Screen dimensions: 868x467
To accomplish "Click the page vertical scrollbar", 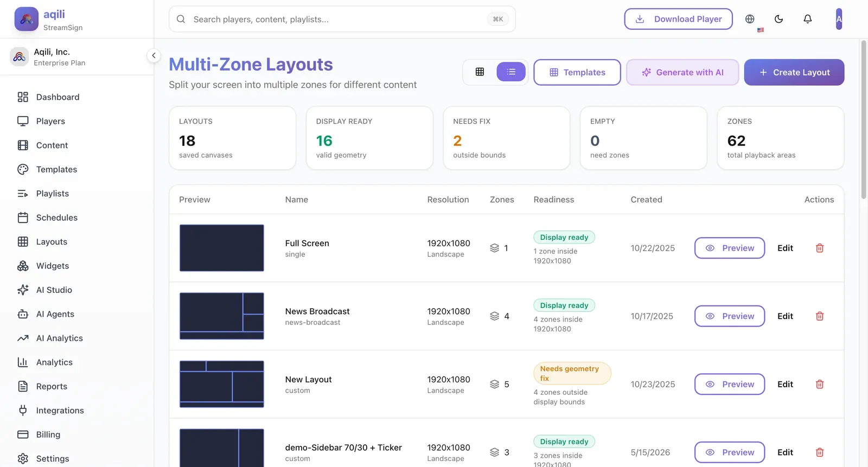I will (x=864, y=119).
